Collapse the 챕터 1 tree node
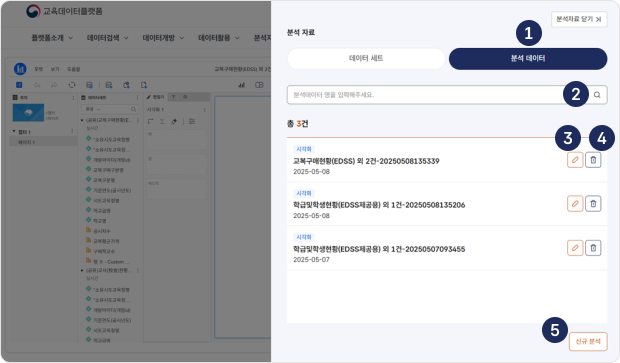The width and height of the screenshot is (620, 363). click(x=14, y=131)
